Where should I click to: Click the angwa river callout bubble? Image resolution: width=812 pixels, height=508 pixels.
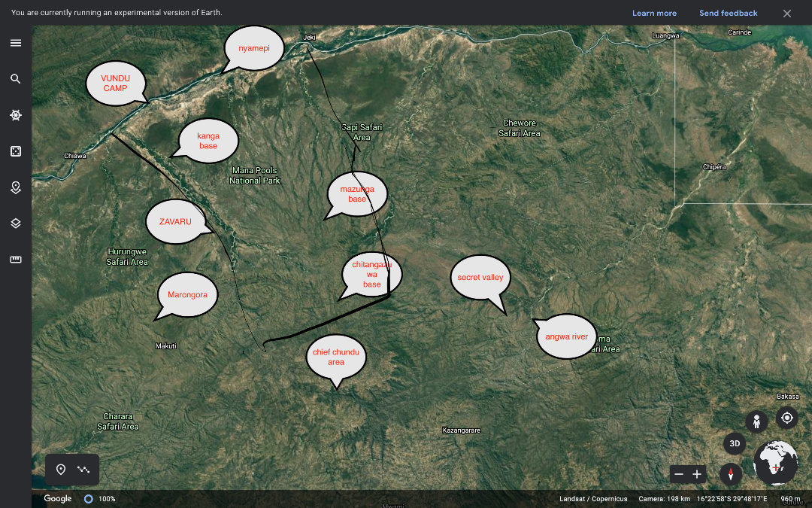(567, 336)
